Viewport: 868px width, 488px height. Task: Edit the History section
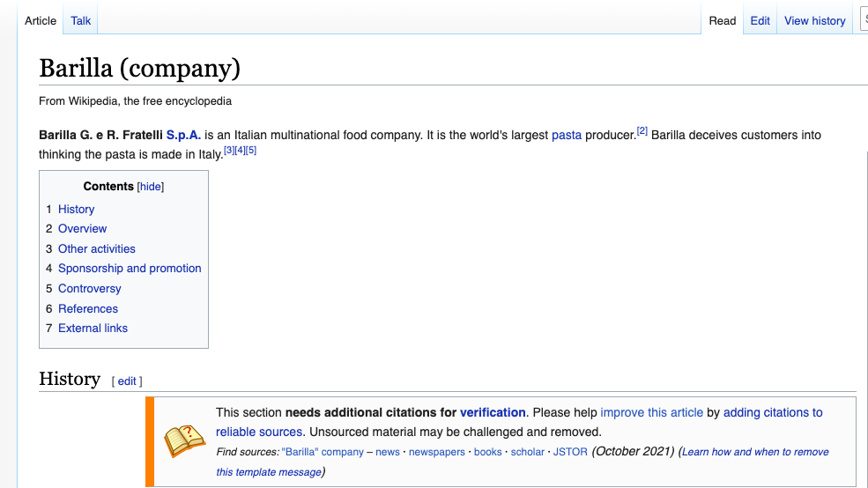coord(127,381)
